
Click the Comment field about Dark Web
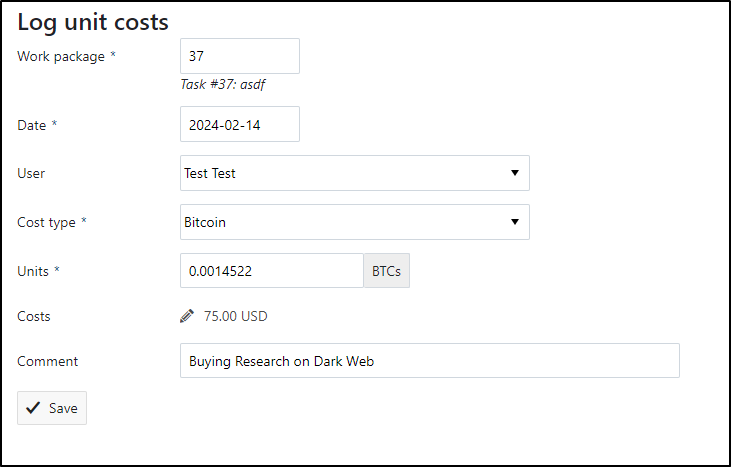pyautogui.click(x=430, y=361)
